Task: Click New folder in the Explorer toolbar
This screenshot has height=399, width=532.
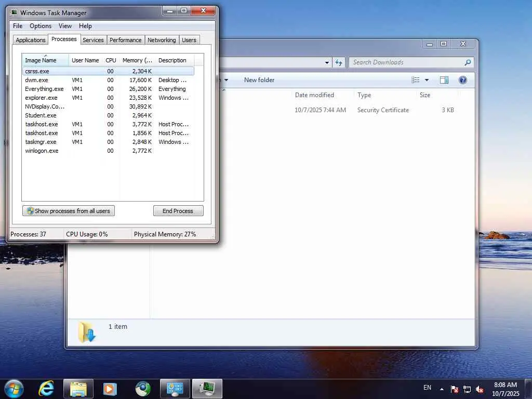Action: pyautogui.click(x=259, y=80)
